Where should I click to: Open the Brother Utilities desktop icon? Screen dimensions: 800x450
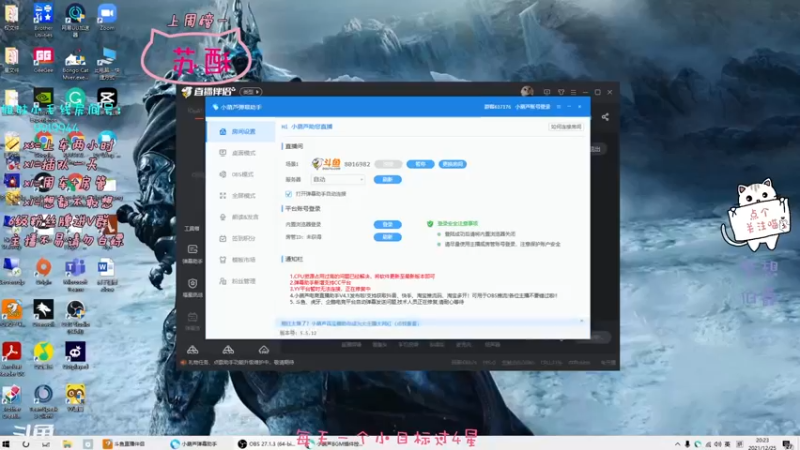tap(43, 19)
